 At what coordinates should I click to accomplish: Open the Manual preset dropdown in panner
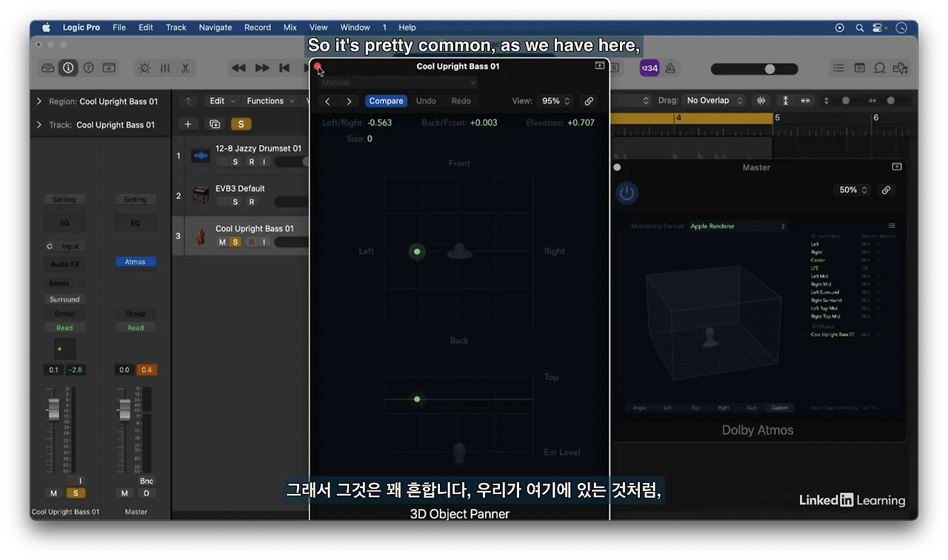click(x=399, y=82)
